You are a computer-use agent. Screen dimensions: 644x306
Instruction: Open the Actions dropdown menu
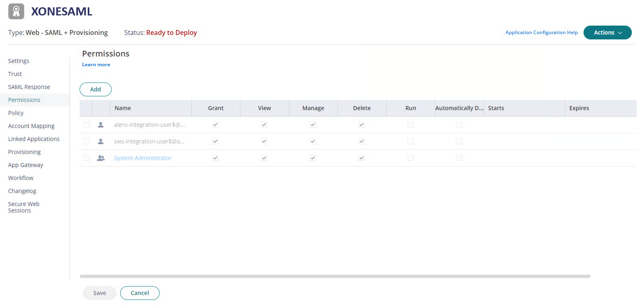[x=607, y=33]
